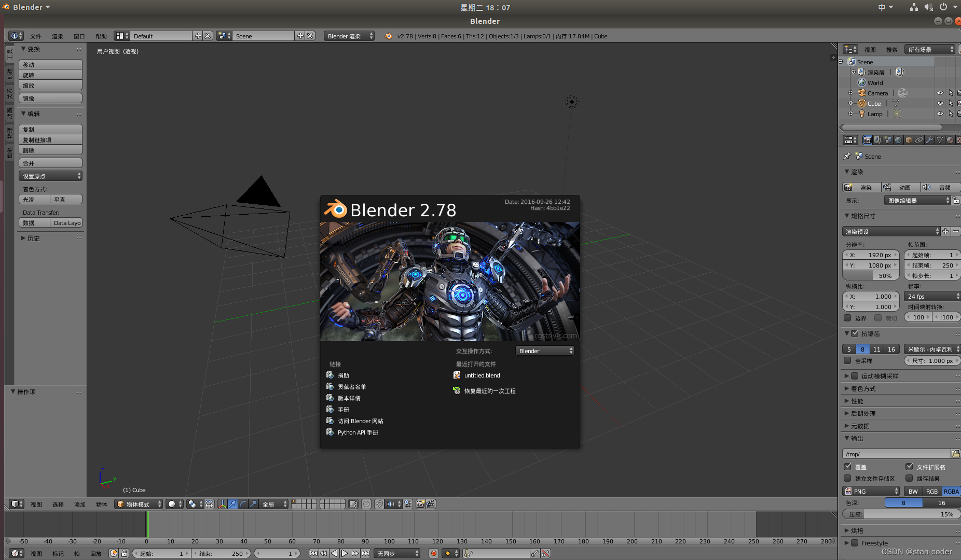961x560 pixels.
Task: Open the 渲染 Render menu in info bar
Action: click(x=58, y=36)
